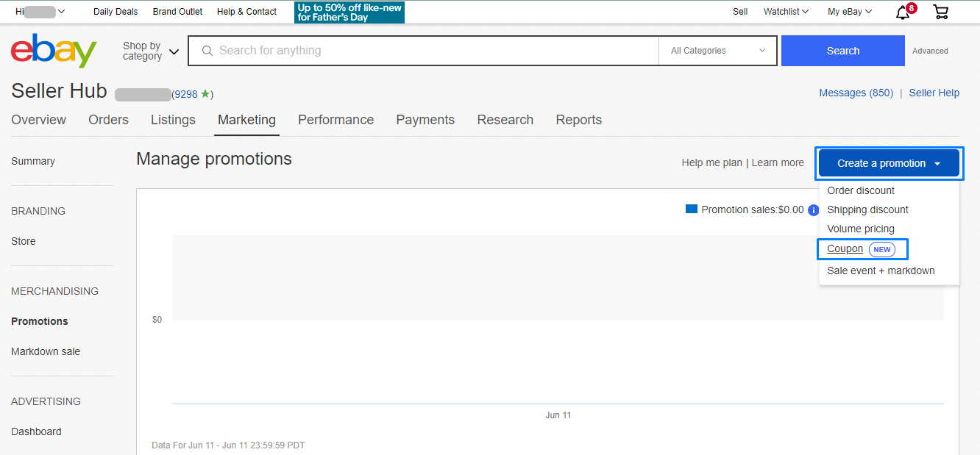This screenshot has height=455, width=980.
Task: Click the Data For Jun 11 text
Action: coord(228,445)
